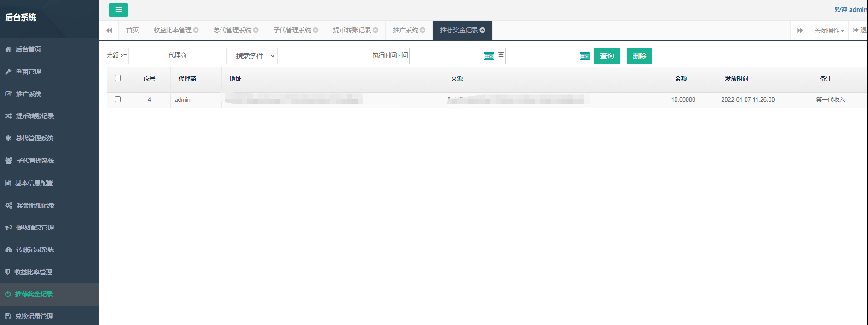Open the 关闭操作 dropdown menu
Screen dimensions: 868x325
pos(829,30)
